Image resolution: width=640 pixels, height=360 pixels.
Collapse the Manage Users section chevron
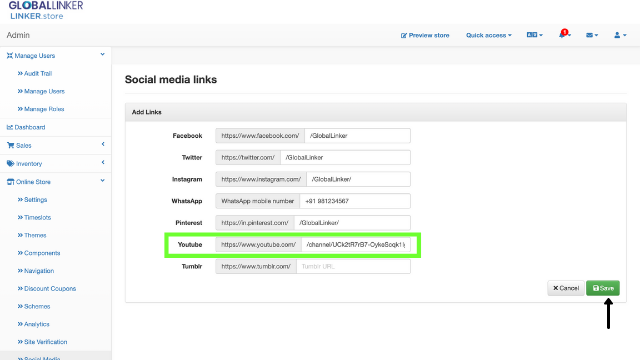[x=102, y=54]
